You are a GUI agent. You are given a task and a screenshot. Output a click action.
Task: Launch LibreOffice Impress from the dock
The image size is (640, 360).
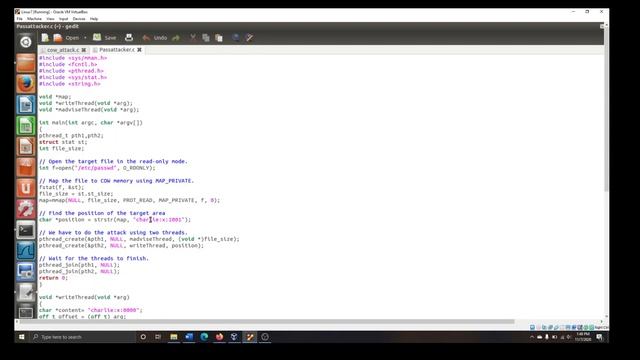tap(26, 147)
